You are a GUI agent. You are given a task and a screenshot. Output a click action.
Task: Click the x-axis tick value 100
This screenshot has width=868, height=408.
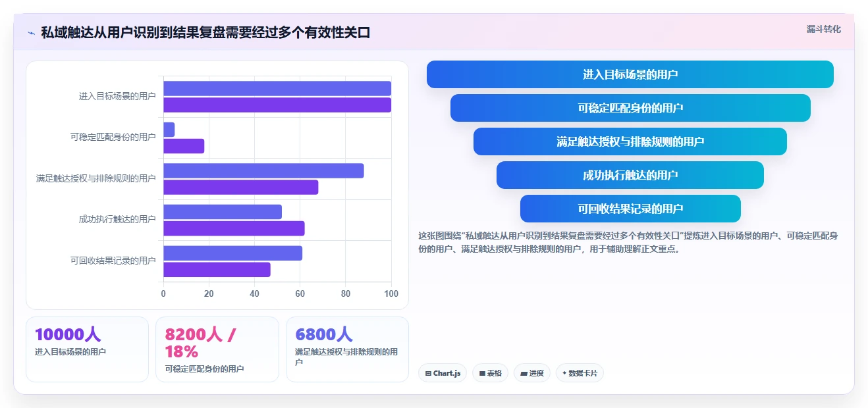(x=391, y=294)
